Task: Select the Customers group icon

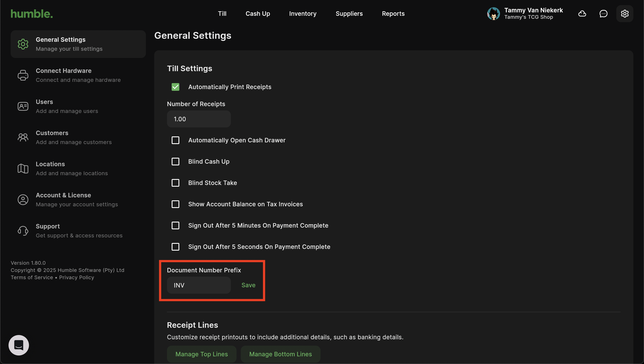Action: point(23,137)
